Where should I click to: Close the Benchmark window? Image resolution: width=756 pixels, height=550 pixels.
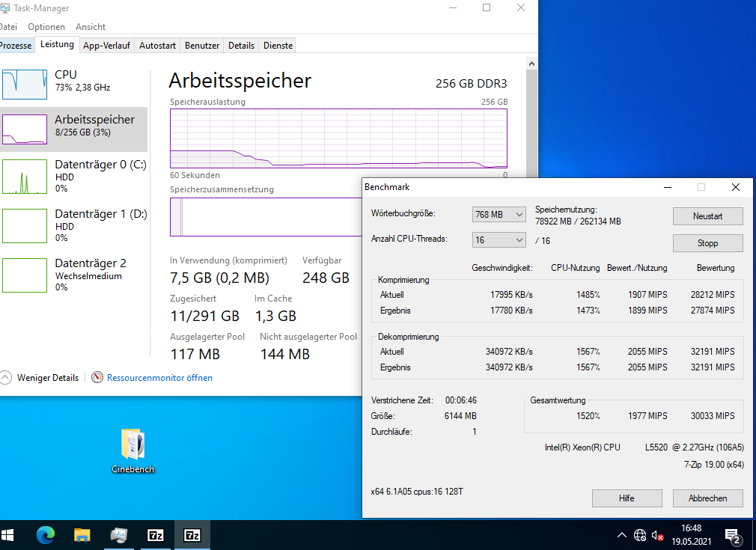(x=735, y=187)
